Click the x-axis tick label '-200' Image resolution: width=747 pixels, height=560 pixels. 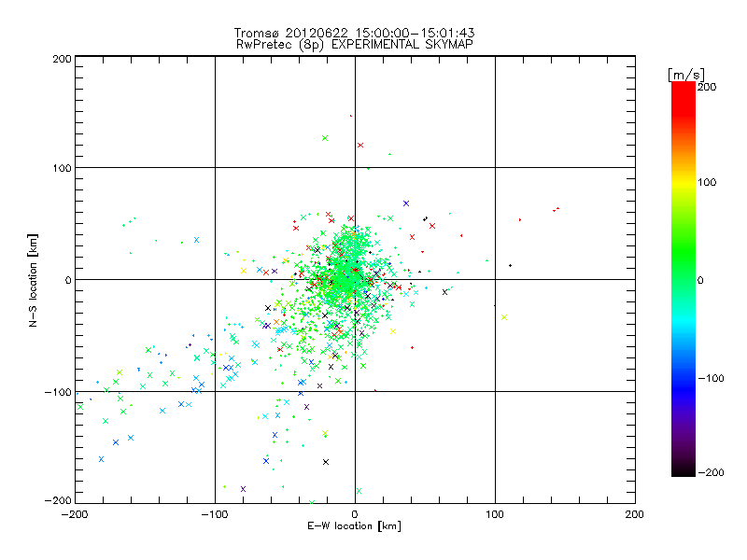tap(75, 514)
